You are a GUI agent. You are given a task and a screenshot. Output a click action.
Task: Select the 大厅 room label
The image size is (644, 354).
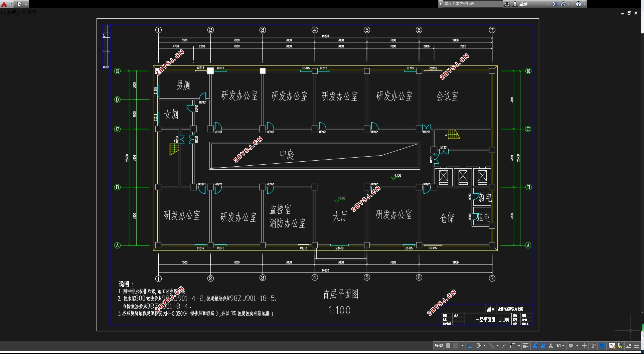click(x=340, y=216)
